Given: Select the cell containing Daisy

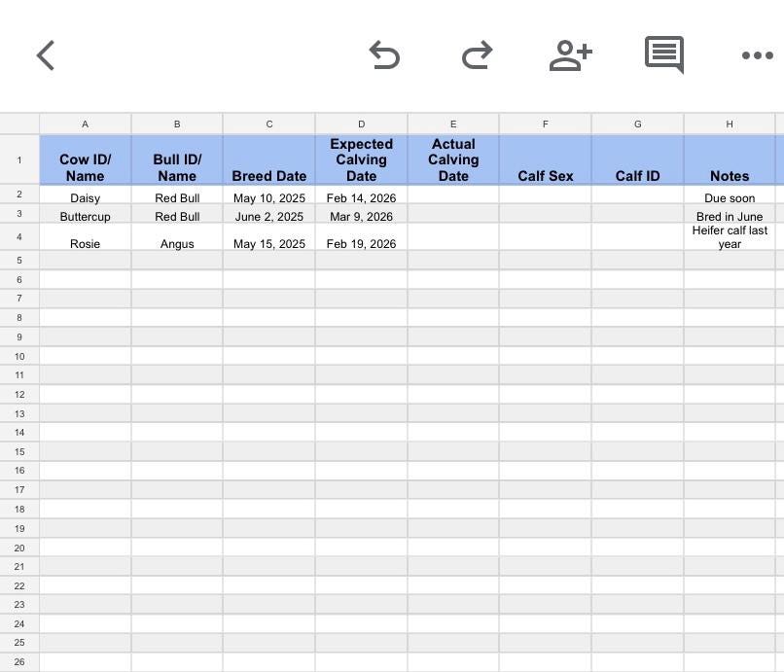Looking at the screenshot, I should coord(85,197).
